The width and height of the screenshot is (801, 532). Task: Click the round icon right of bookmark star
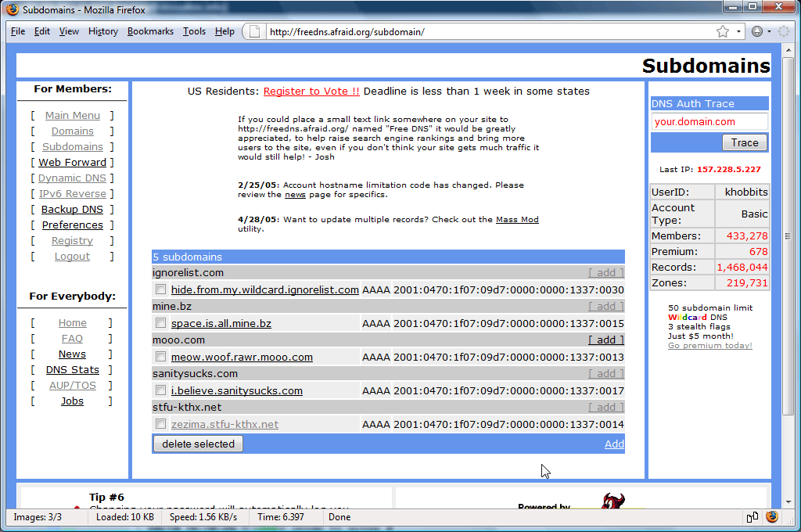click(757, 31)
